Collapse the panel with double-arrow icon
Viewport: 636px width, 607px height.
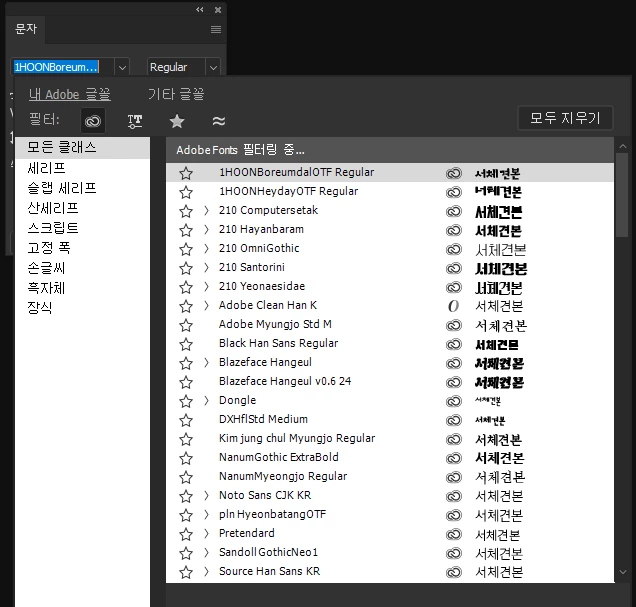point(200,10)
